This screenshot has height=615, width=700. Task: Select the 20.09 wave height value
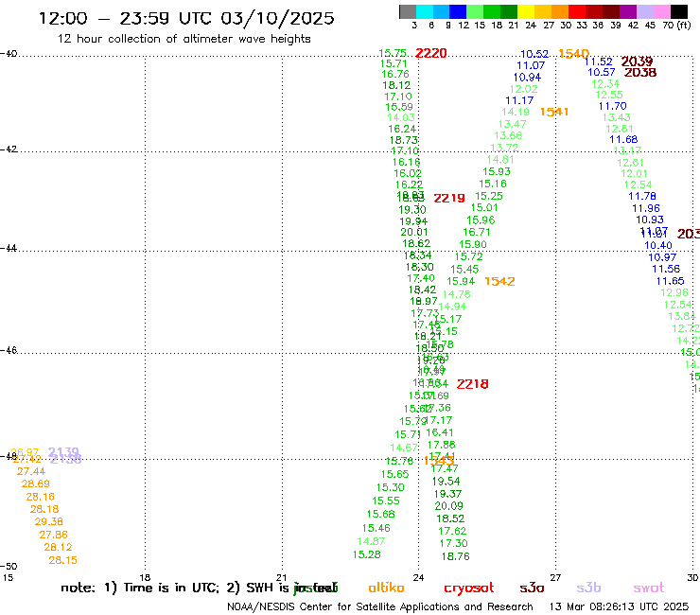click(448, 506)
